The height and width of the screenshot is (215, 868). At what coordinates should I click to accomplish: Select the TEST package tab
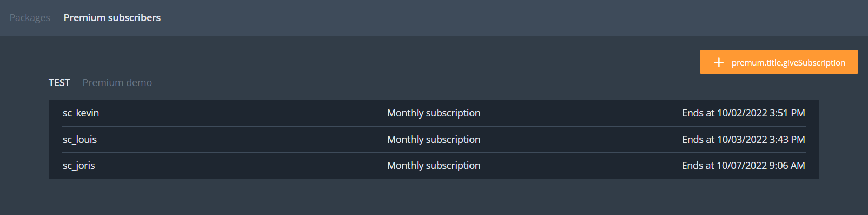59,82
